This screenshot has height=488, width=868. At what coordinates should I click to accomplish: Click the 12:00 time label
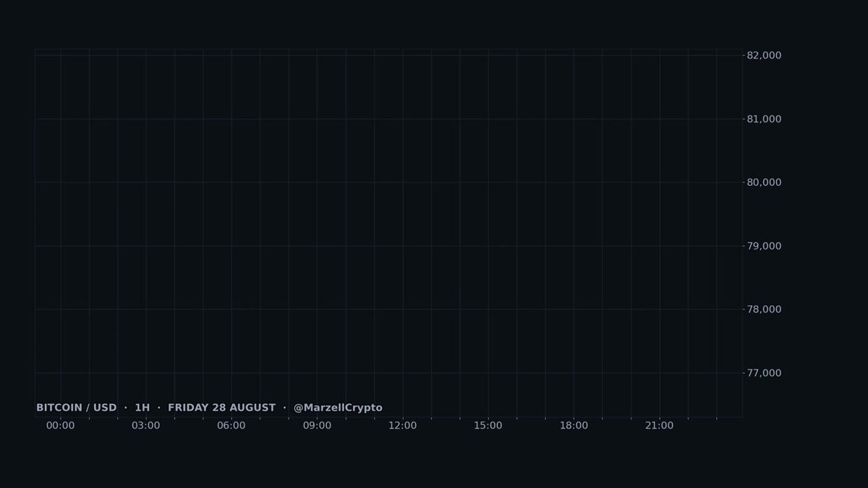click(x=403, y=426)
